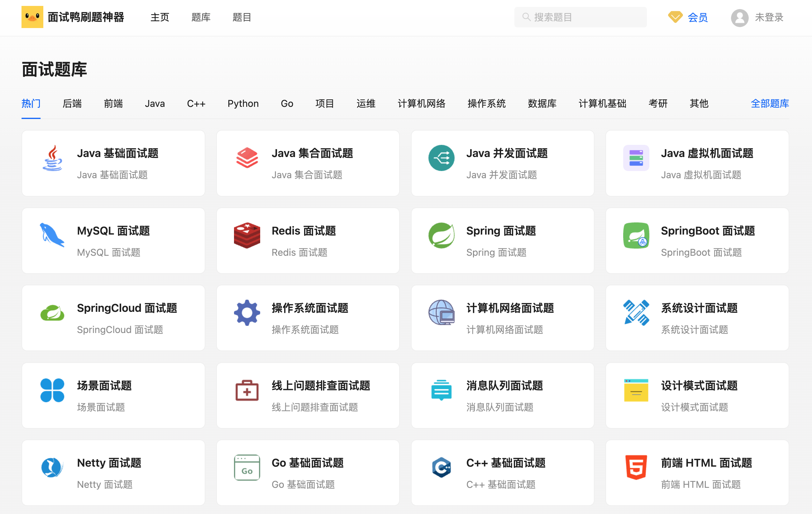Go to 题目 in top navigation

click(242, 17)
